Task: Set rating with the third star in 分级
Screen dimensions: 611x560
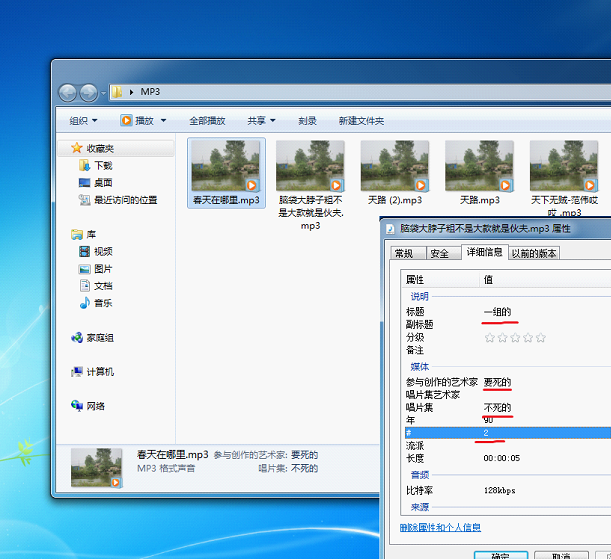Action: 515,337
